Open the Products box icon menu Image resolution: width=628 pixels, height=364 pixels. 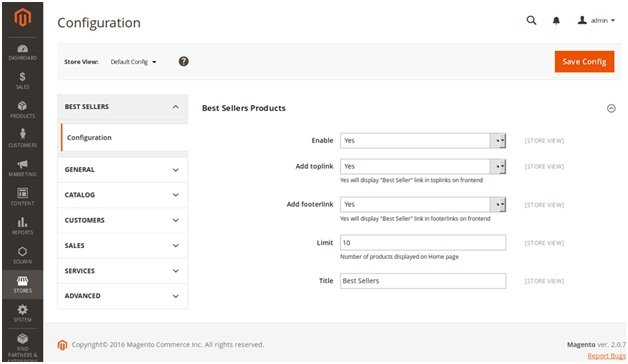(22, 109)
